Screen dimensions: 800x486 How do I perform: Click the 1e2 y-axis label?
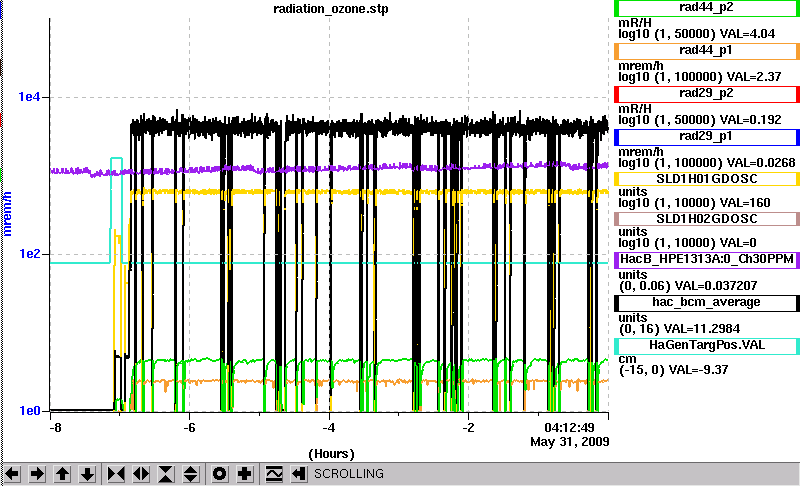[x=29, y=253]
